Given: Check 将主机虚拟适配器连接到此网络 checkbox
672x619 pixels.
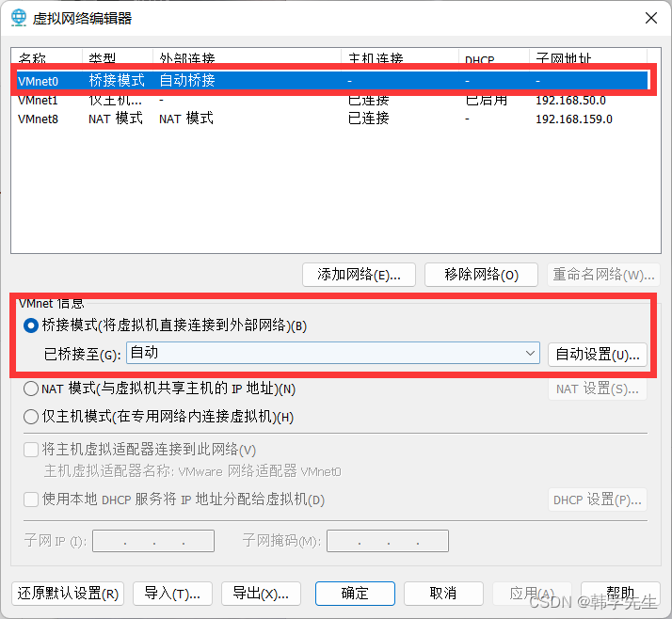Looking at the screenshot, I should 31,450.
